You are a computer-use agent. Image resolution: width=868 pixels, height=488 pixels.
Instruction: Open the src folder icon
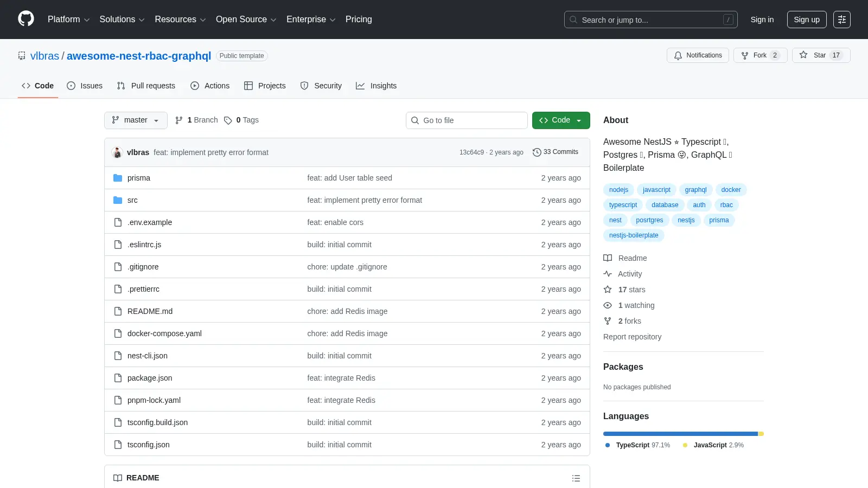[118, 200]
